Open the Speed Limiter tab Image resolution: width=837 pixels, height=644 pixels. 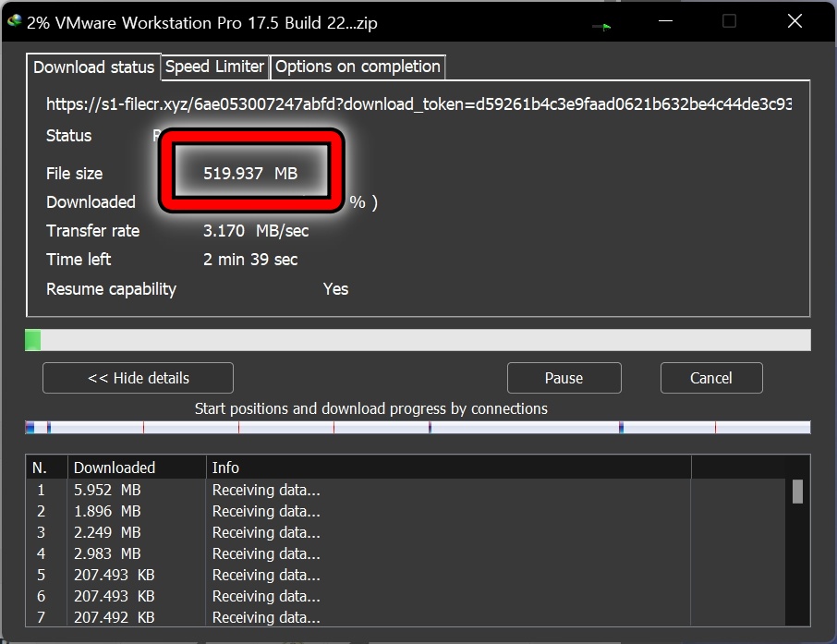tap(214, 67)
